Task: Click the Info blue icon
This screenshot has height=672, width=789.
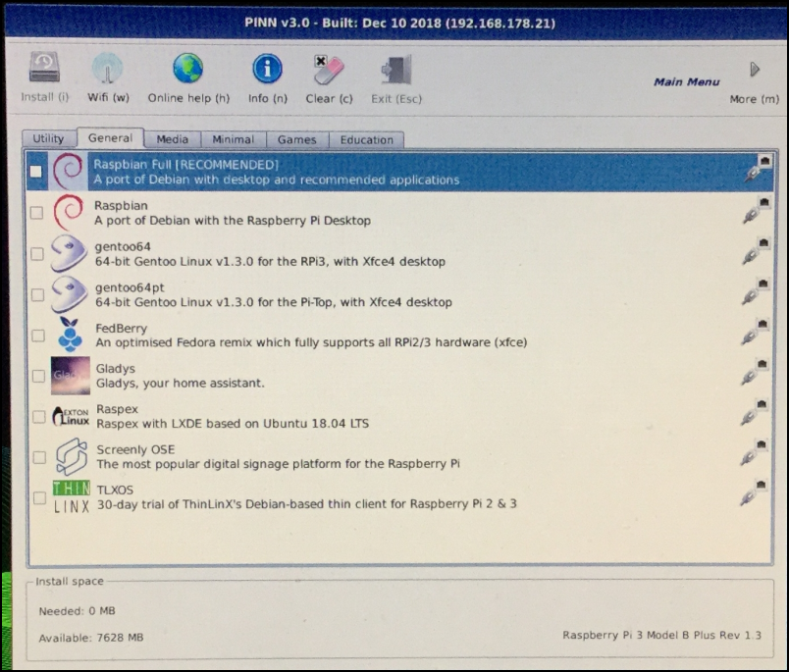Action: [x=267, y=69]
